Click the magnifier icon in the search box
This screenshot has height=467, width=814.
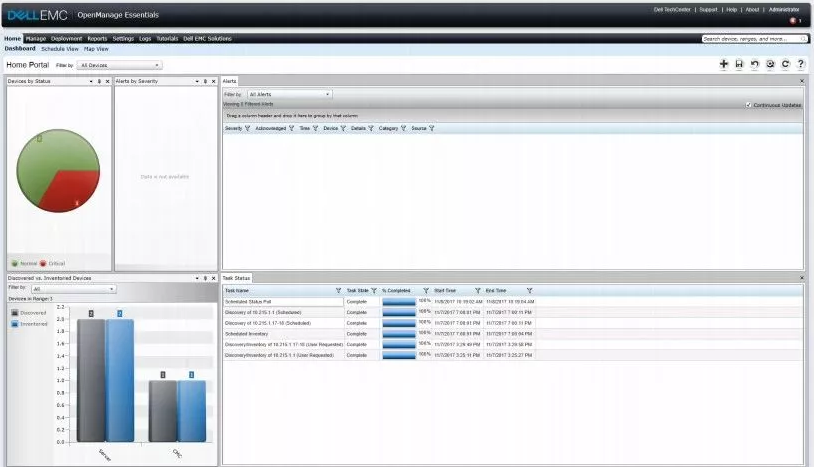click(803, 39)
